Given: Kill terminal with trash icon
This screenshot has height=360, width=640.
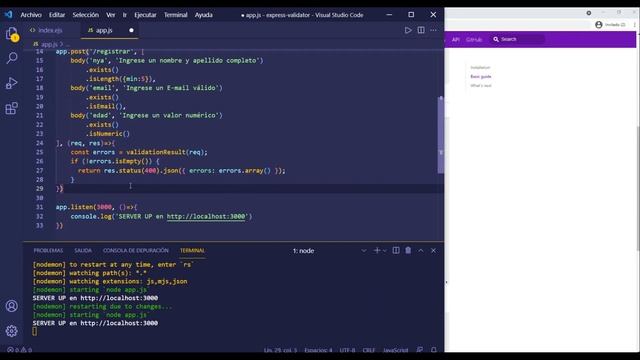Looking at the screenshot, I should tap(408, 250).
